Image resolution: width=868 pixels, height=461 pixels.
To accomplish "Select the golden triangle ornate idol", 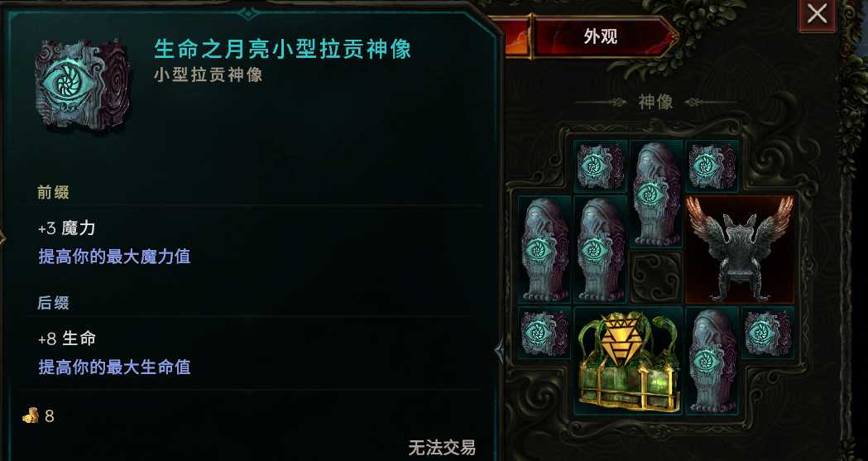I will coord(628,361).
